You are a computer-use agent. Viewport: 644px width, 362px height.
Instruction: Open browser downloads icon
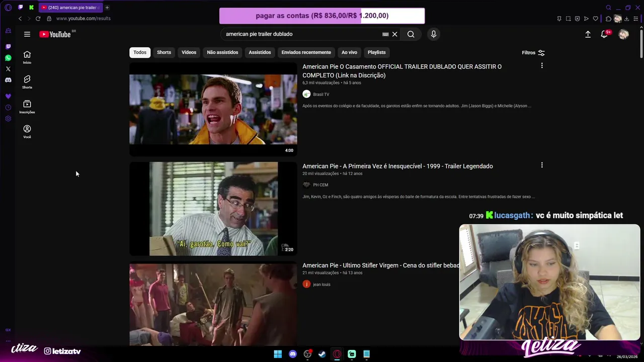click(x=626, y=19)
